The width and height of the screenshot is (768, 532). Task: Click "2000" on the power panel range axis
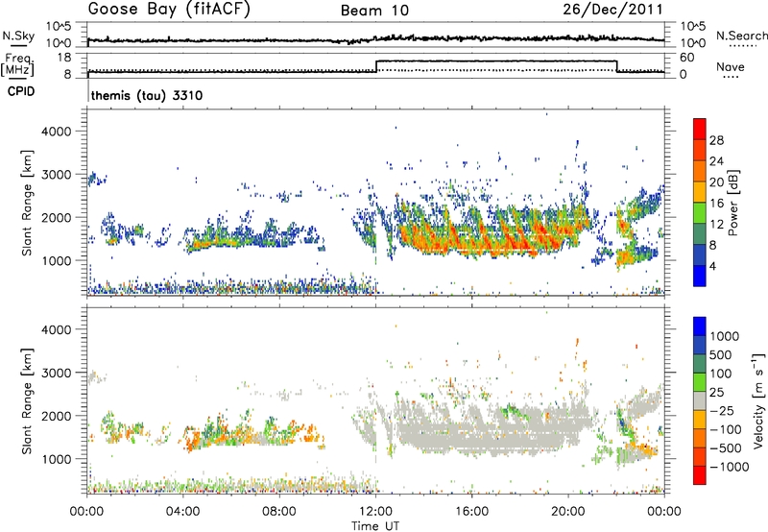[56, 217]
